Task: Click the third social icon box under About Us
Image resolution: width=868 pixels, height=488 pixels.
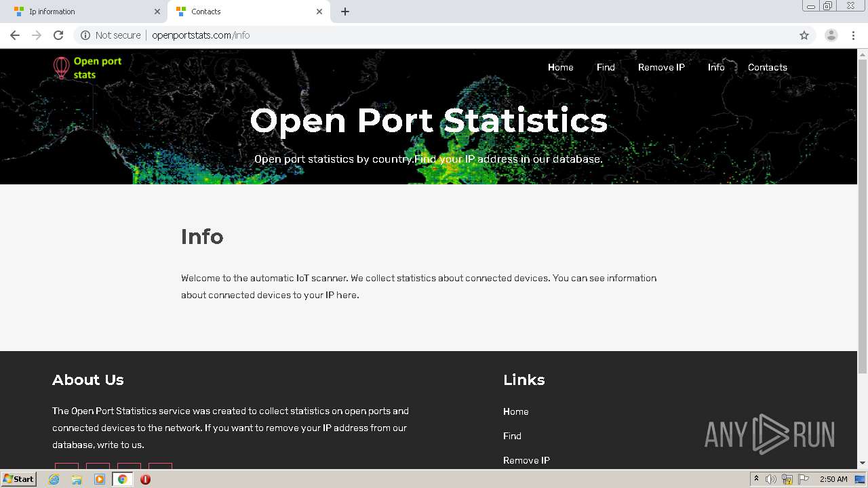Action: tap(129, 466)
